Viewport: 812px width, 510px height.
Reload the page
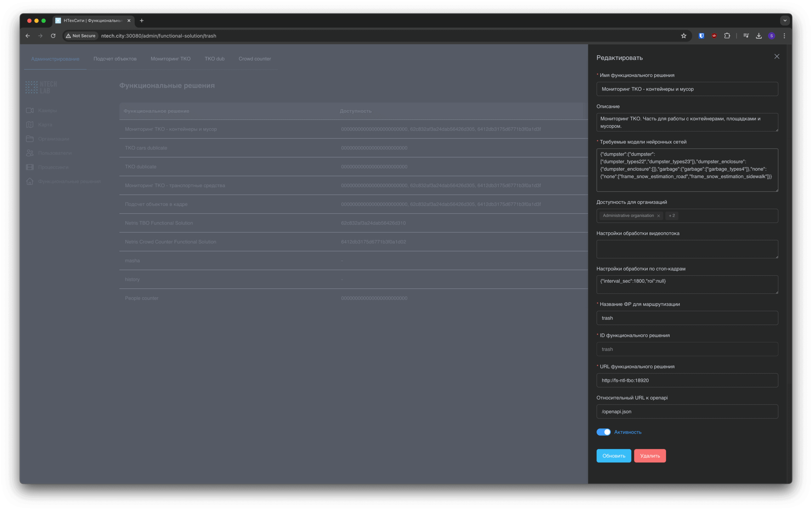(x=53, y=36)
